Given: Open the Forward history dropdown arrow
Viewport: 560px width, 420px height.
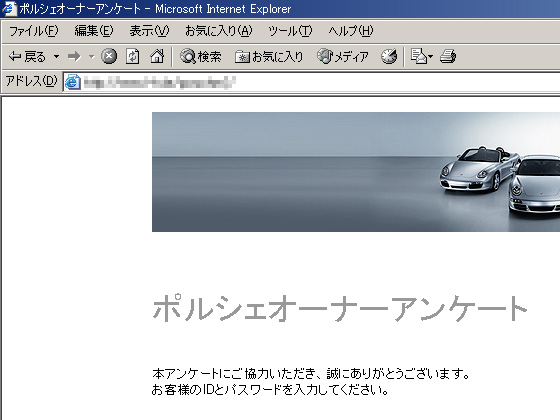Looking at the screenshot, I should [91, 56].
